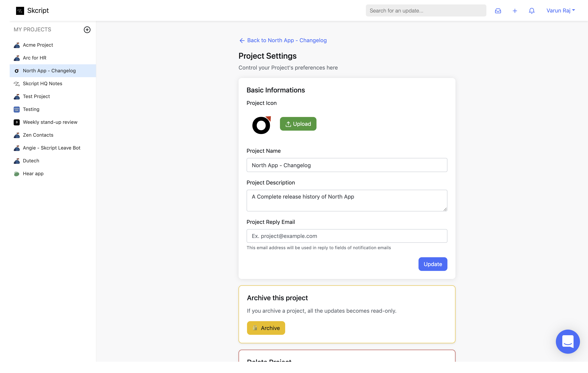588x373 pixels.
Task: Click the Angie Leave Bot icon
Action: 17,148
